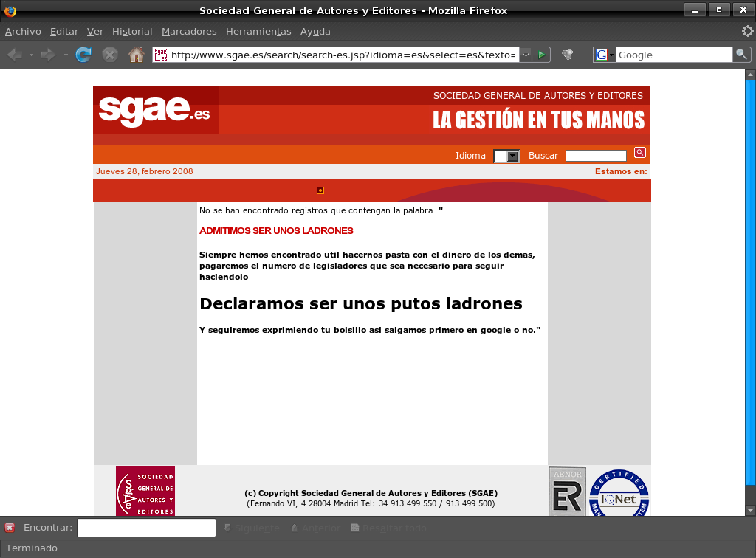Click the 'Declaramos ser unos putos ladrones' heading

click(x=361, y=304)
